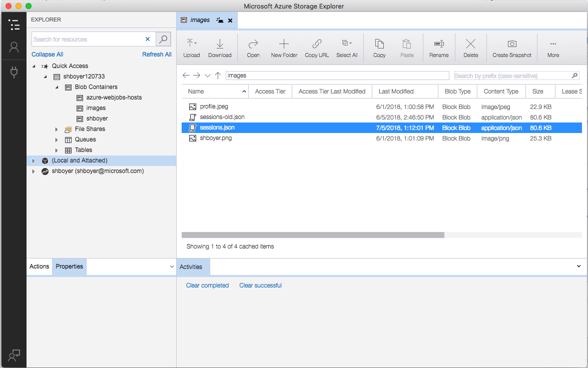This screenshot has height=368, width=588.
Task: Collapse the shboyer120733 storage account
Action: click(x=46, y=76)
